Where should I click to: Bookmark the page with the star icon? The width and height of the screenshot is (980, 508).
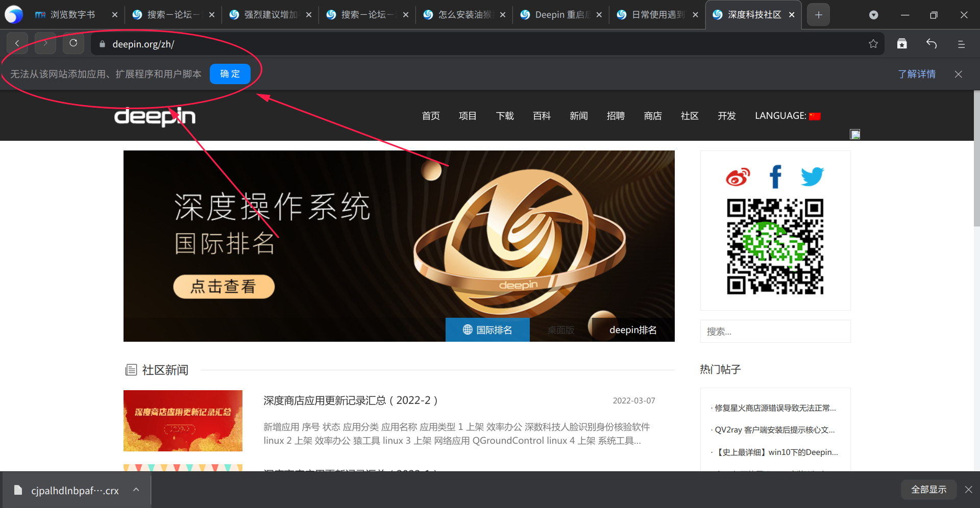click(873, 44)
